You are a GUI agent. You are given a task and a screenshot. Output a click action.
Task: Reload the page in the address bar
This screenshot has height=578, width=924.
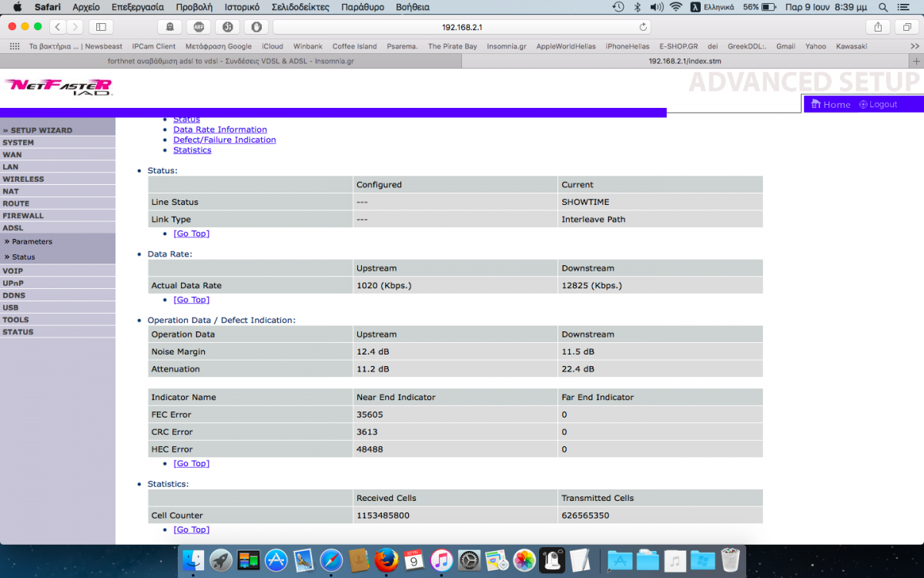[x=643, y=27]
